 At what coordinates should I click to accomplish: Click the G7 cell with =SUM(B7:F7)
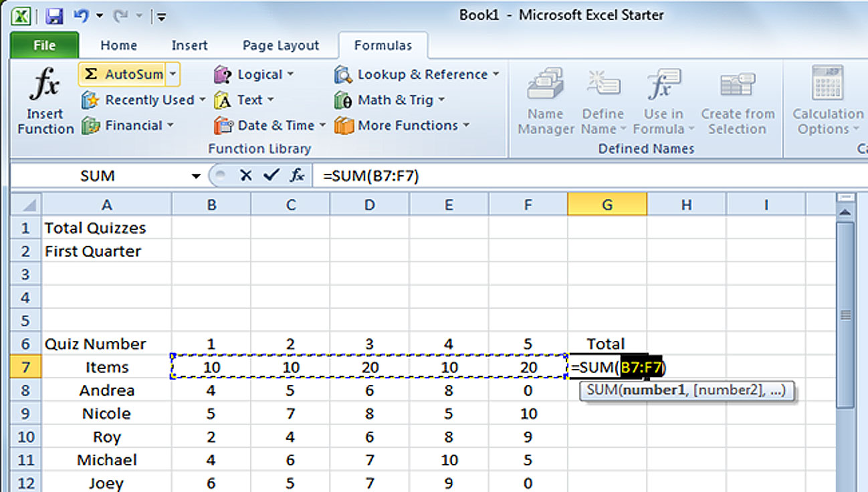(x=607, y=367)
